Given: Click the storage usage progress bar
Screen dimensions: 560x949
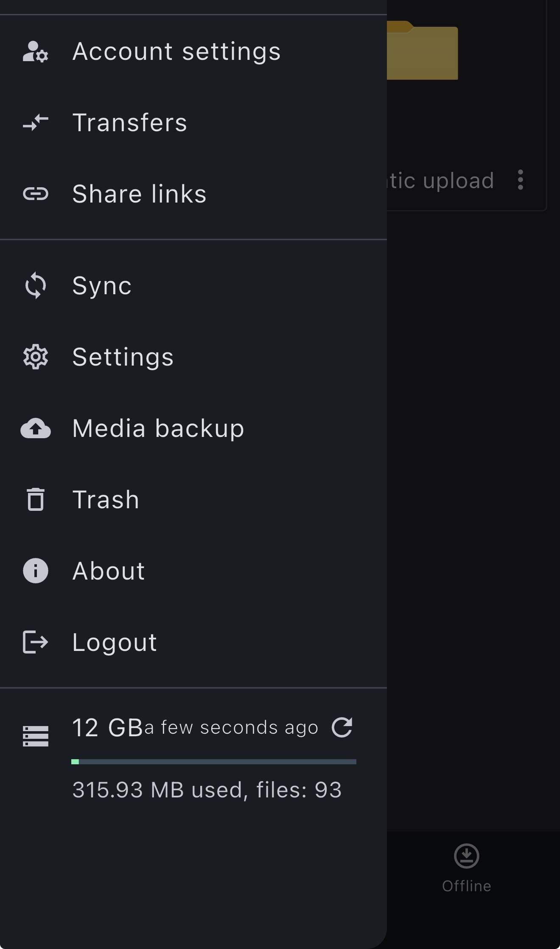Looking at the screenshot, I should 214,762.
